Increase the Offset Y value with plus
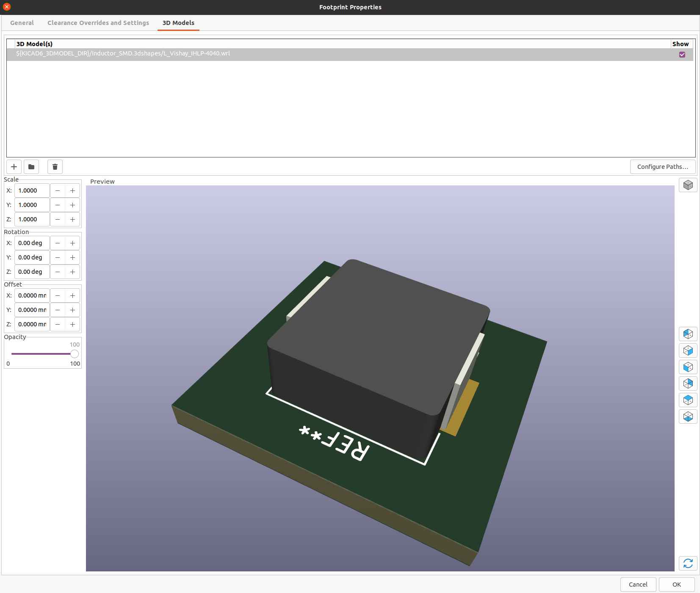This screenshot has width=700, height=593. pyautogui.click(x=72, y=310)
